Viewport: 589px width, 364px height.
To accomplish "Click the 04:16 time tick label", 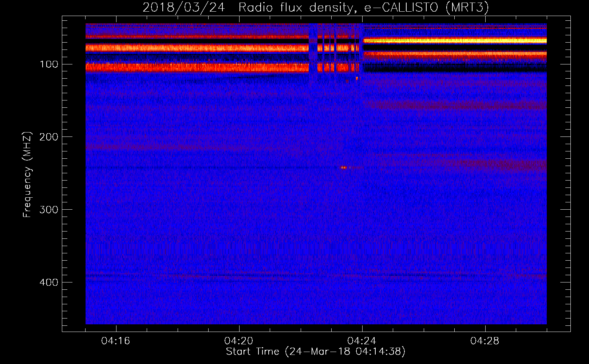I will pyautogui.click(x=116, y=341).
